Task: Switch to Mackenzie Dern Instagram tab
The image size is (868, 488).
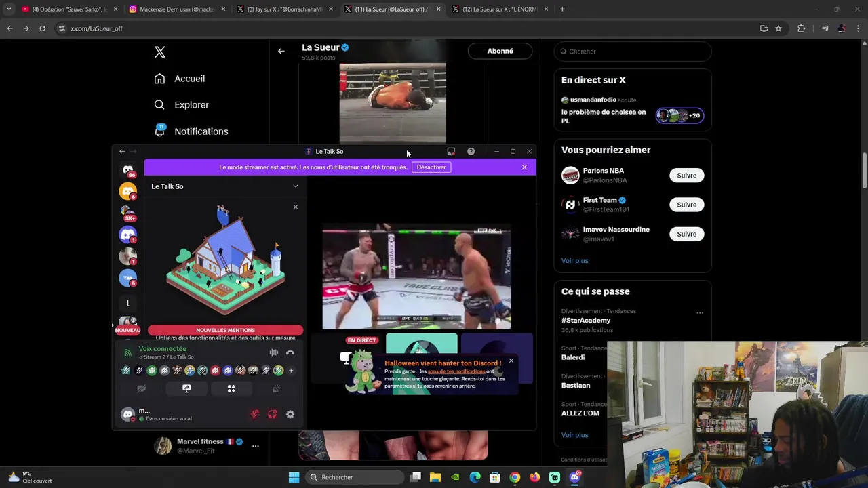Action: tap(177, 9)
